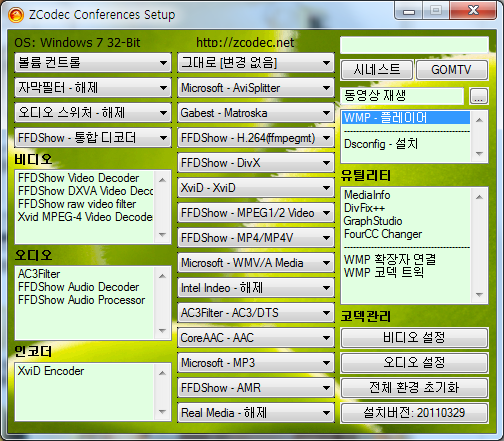Open the Real Media - 해제 dropdown
This screenshot has width=504, height=441.
256,413
